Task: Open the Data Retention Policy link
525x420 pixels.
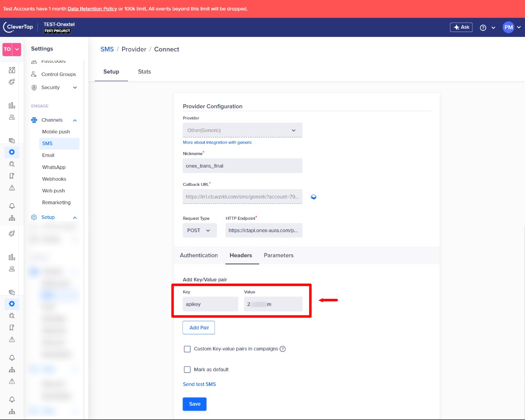Action: [x=92, y=9]
